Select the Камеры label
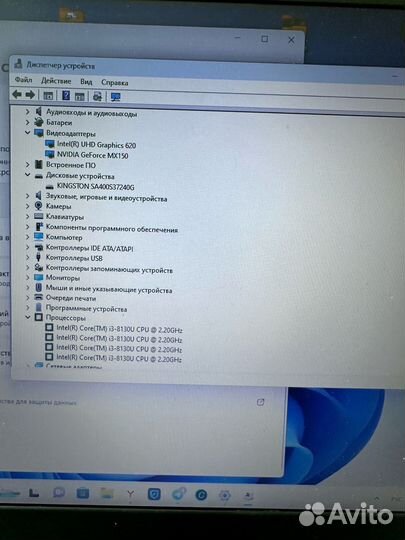 pyautogui.click(x=58, y=206)
